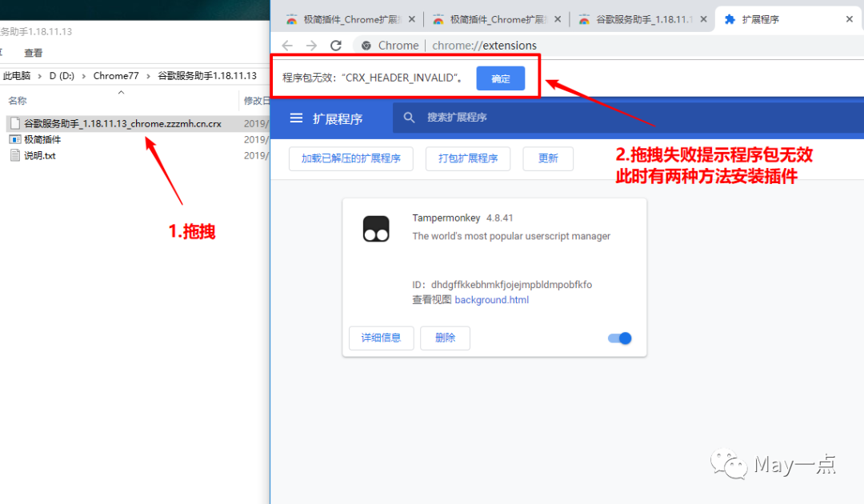The image size is (864, 504).
Task: Select the 扩展程序 browser tab
Action: tap(789, 19)
